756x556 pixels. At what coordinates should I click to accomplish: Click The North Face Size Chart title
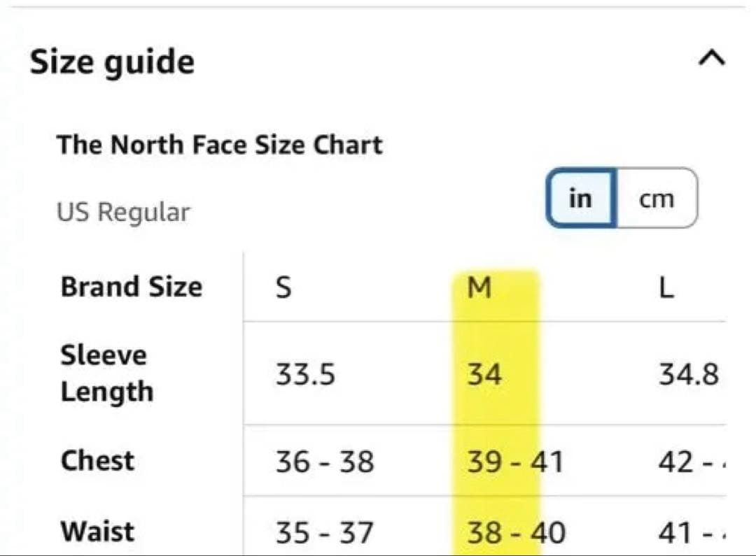coord(219,144)
